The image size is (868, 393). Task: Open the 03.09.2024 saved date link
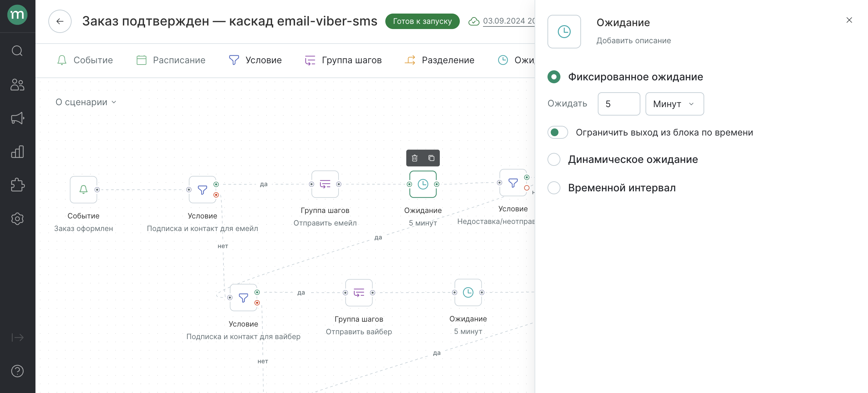click(508, 21)
